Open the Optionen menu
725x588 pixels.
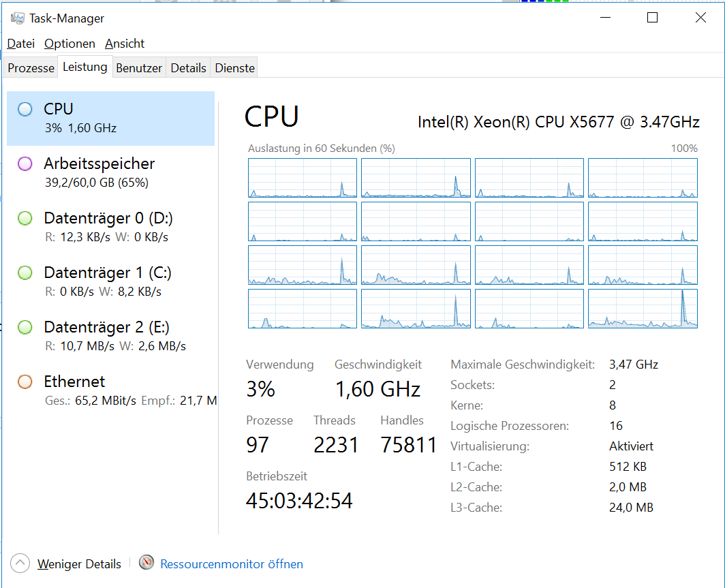(x=70, y=44)
